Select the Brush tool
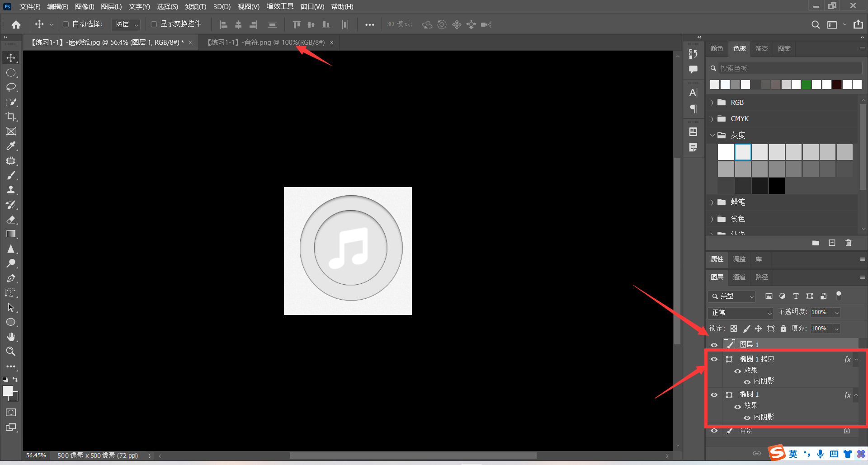This screenshot has height=465, width=868. (x=11, y=175)
